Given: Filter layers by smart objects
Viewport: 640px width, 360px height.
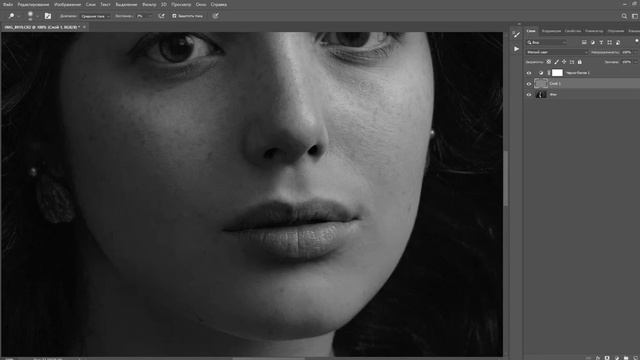Looking at the screenshot, I should click(x=618, y=42).
